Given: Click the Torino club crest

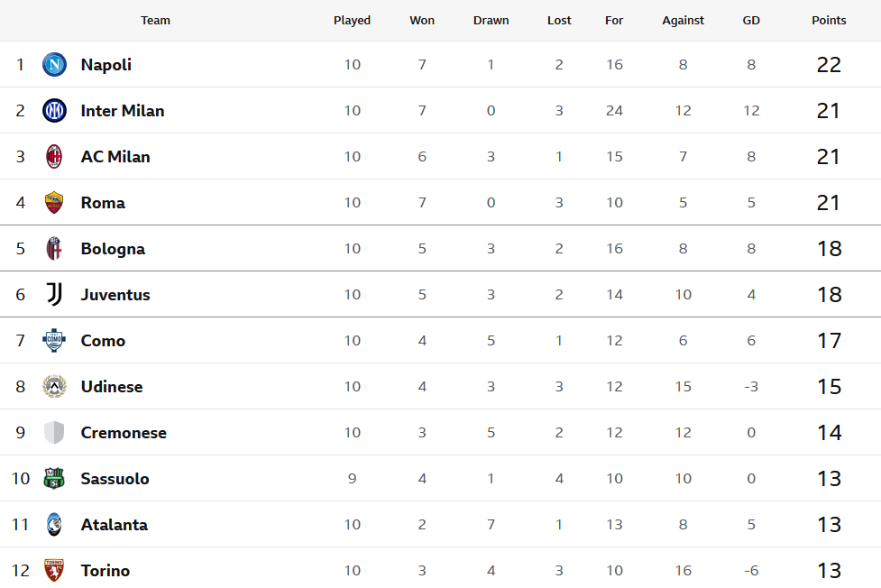Looking at the screenshot, I should coord(54,571).
